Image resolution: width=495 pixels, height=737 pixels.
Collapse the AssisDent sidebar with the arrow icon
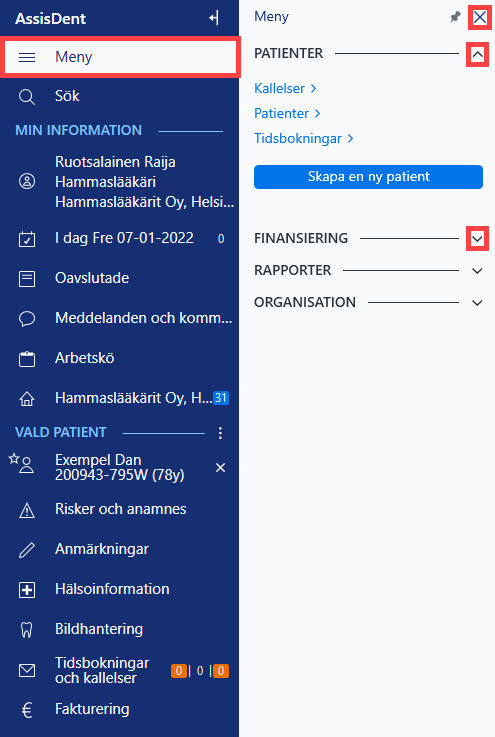coord(214,18)
